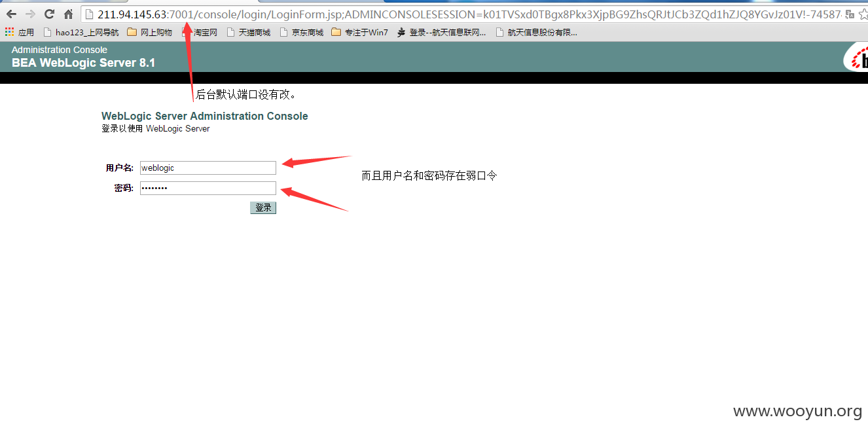Click the BEA logo in console header

(x=856, y=58)
